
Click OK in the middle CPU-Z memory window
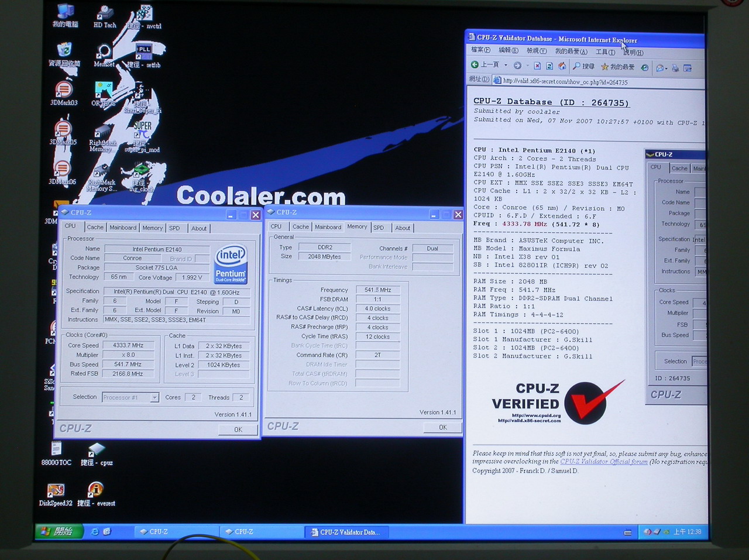(x=443, y=427)
